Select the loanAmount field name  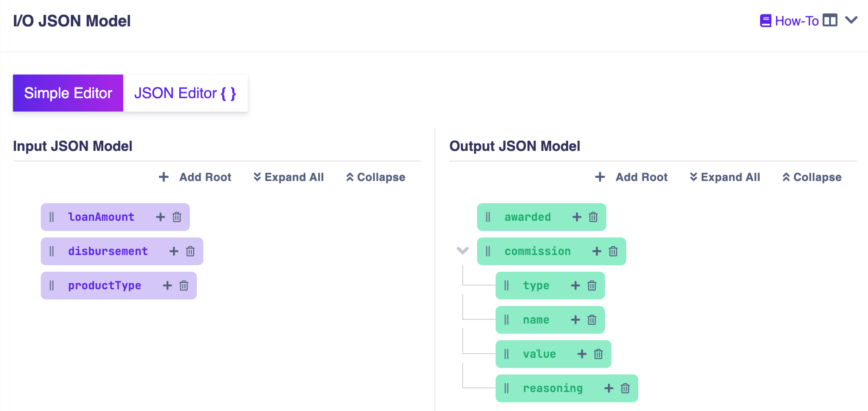coord(101,217)
